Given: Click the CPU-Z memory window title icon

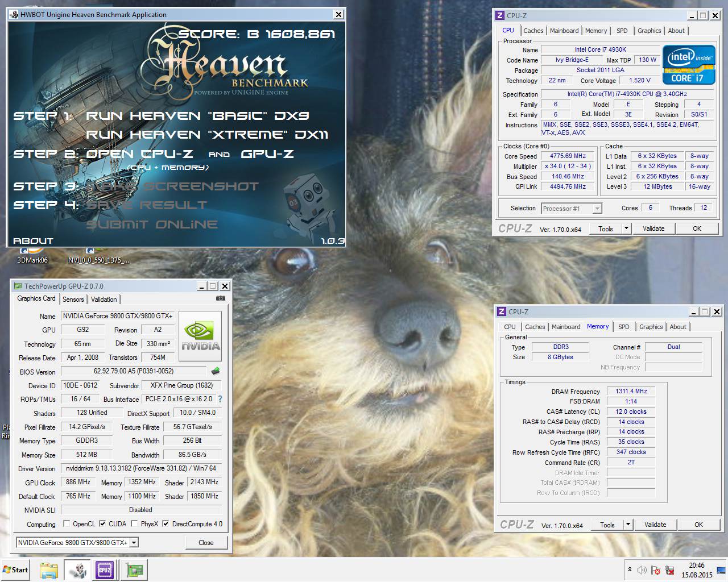Looking at the screenshot, I should 502,311.
